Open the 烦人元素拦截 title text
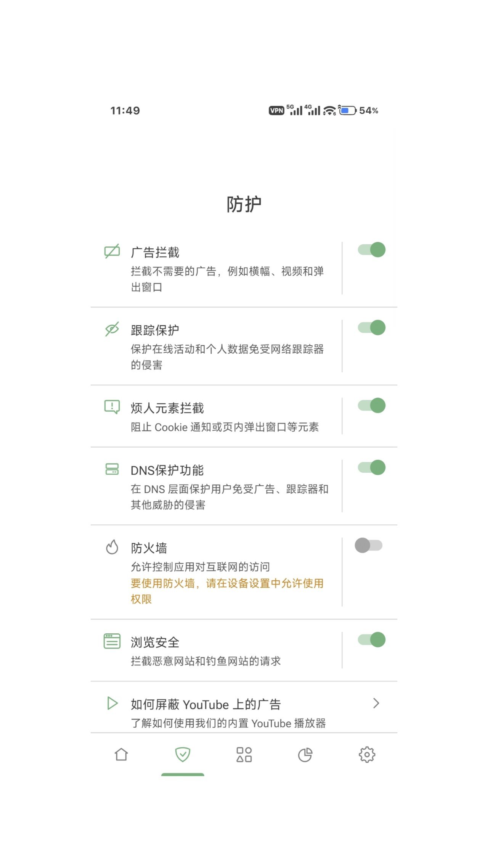 coord(167,408)
